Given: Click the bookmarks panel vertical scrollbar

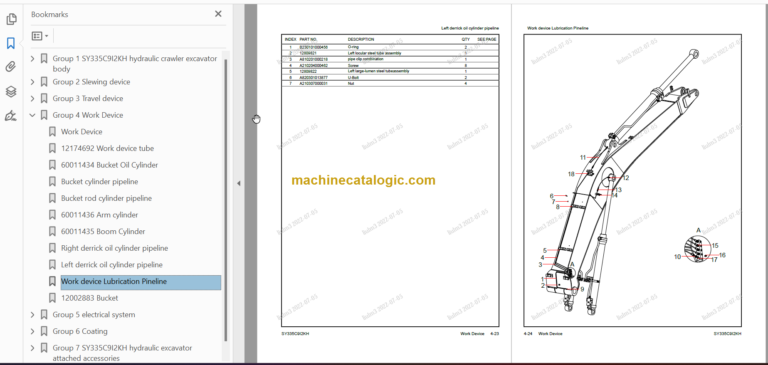Looking at the screenshot, I should [x=226, y=200].
